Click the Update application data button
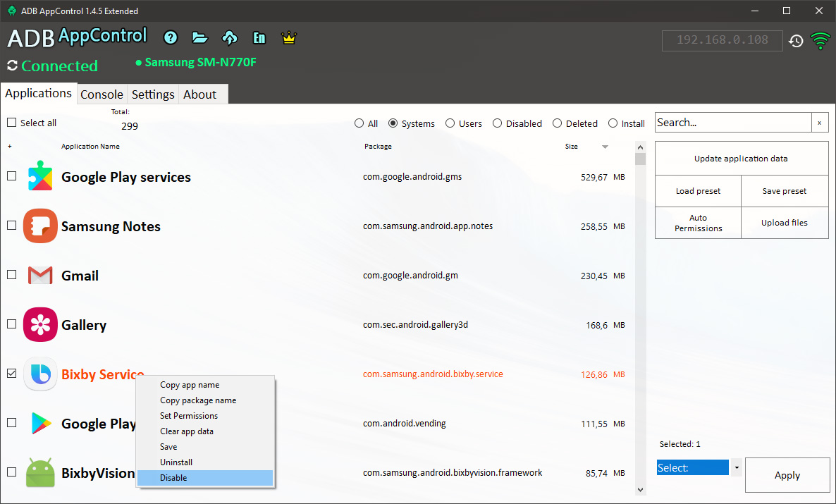Viewport: 836px width, 504px height. tap(741, 159)
